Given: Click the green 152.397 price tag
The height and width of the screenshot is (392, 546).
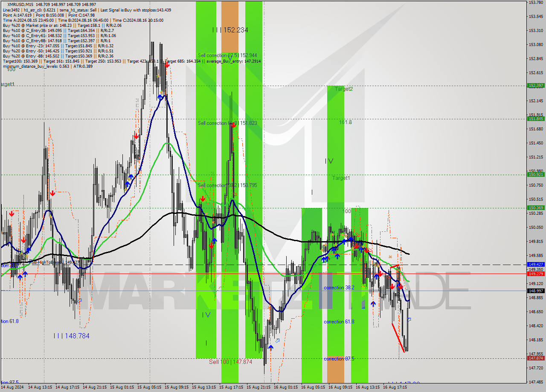Looking at the screenshot, I should (536, 86).
